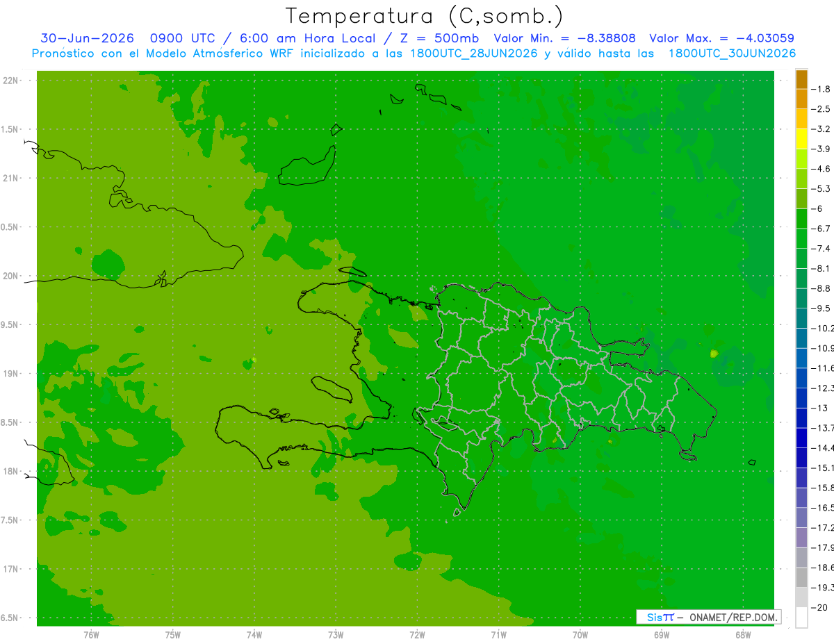The width and height of the screenshot is (834, 644).
Task: Click the 20N latitude label
Action: pyautogui.click(x=12, y=276)
